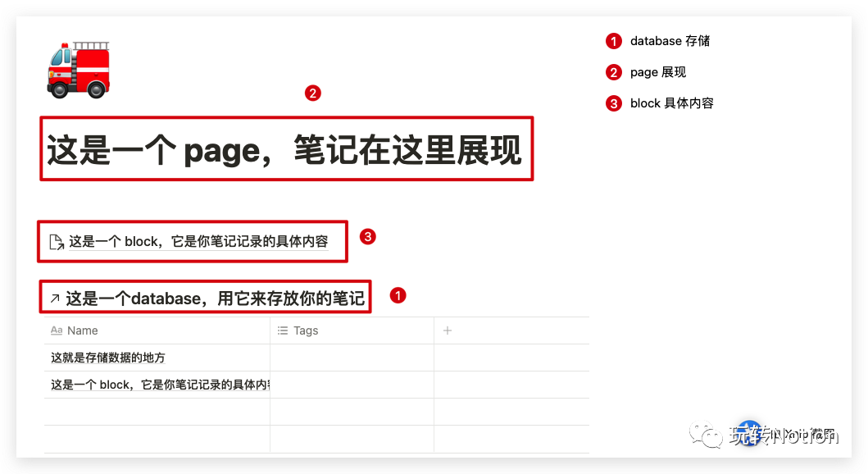Click the Aa icon in the Name column header

[x=57, y=330]
